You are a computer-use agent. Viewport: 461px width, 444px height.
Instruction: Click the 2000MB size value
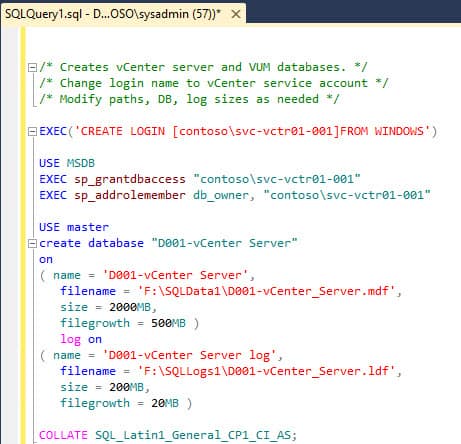(130, 307)
